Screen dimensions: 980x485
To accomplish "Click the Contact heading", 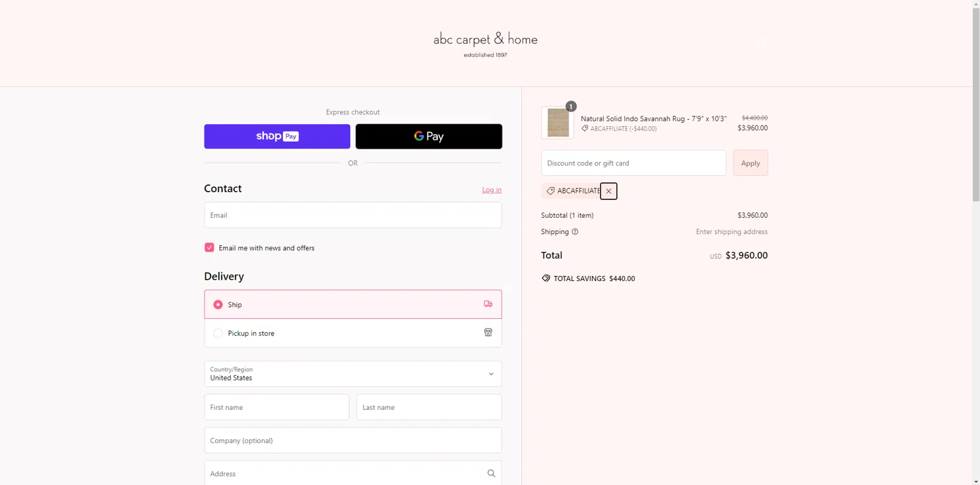I will point(223,188).
